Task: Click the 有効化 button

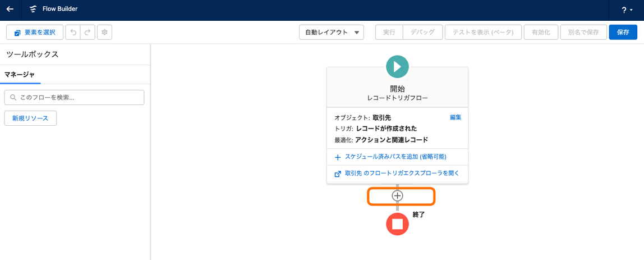Action: [541, 32]
